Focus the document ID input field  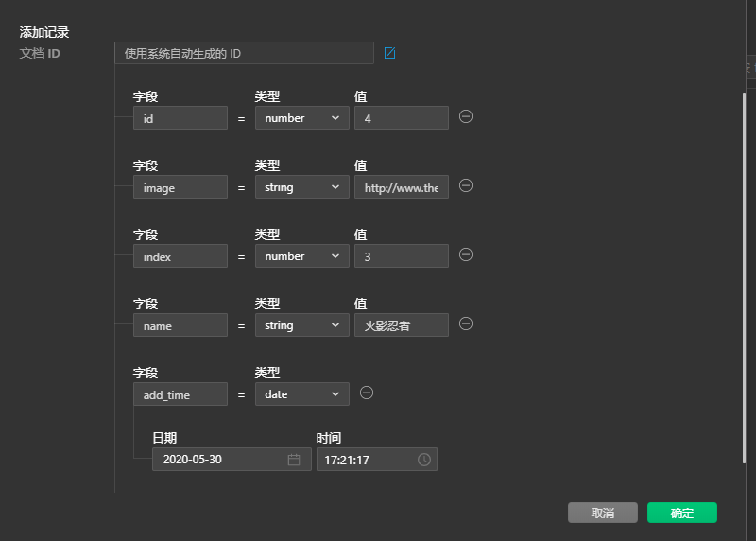(x=243, y=54)
